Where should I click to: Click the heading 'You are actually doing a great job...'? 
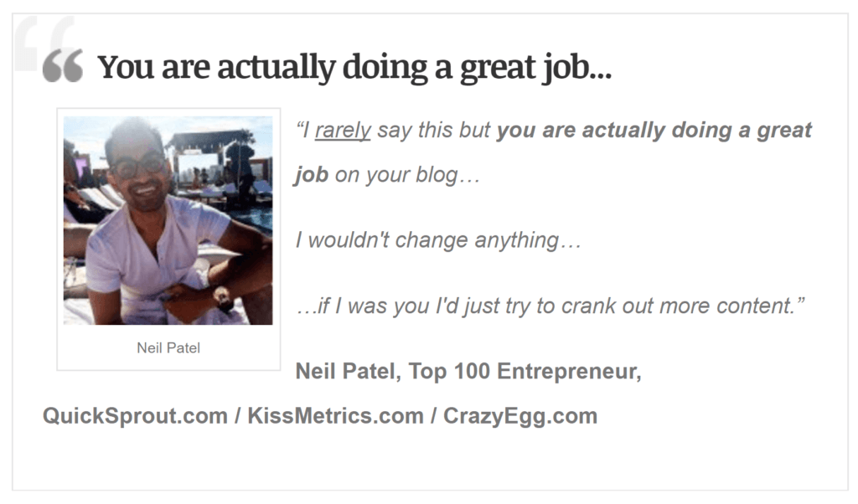pyautogui.click(x=354, y=67)
